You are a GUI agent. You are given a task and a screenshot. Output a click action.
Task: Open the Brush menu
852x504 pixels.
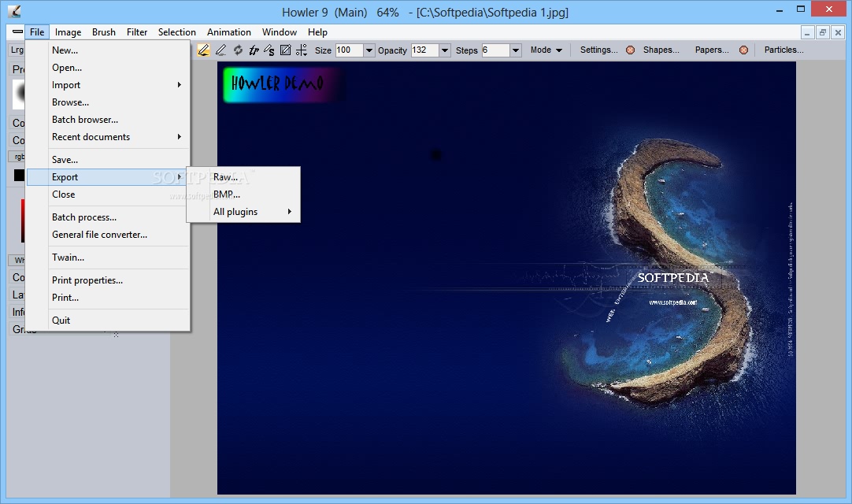coord(104,32)
